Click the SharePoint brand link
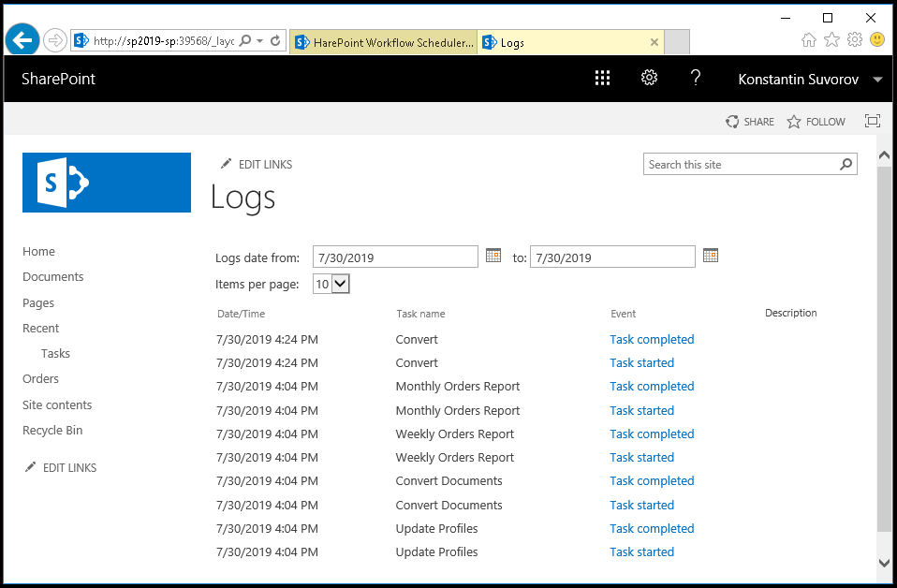This screenshot has height=588, width=897. pyautogui.click(x=58, y=79)
